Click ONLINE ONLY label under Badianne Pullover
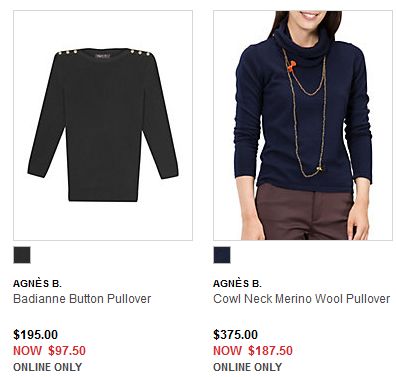 click(x=48, y=367)
